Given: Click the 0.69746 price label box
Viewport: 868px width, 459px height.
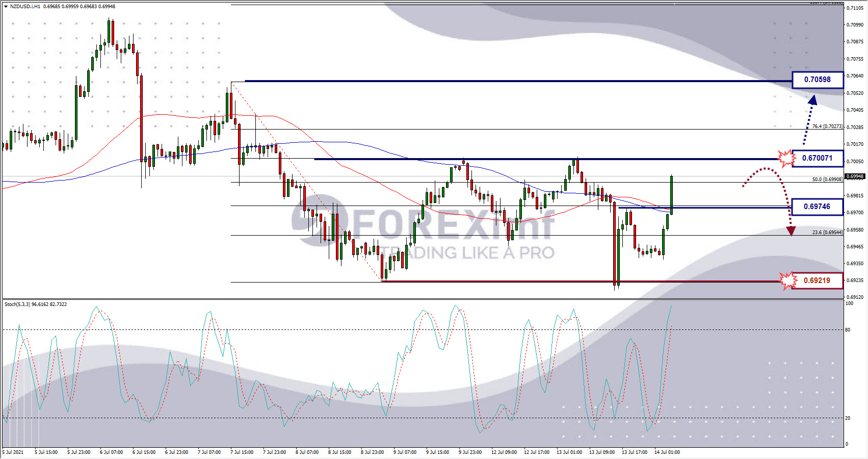Looking at the screenshot, I should 818,207.
